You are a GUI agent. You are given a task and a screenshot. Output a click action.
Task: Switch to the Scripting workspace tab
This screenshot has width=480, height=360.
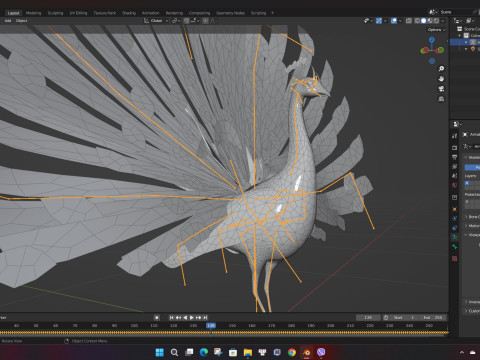pos(258,13)
